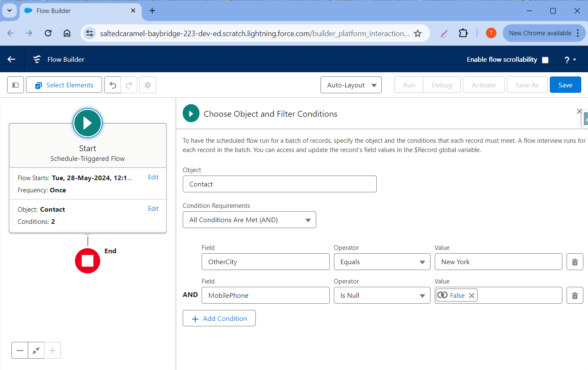Open the Equals operator dropdown
Screen dimensions: 588x370
(x=382, y=262)
